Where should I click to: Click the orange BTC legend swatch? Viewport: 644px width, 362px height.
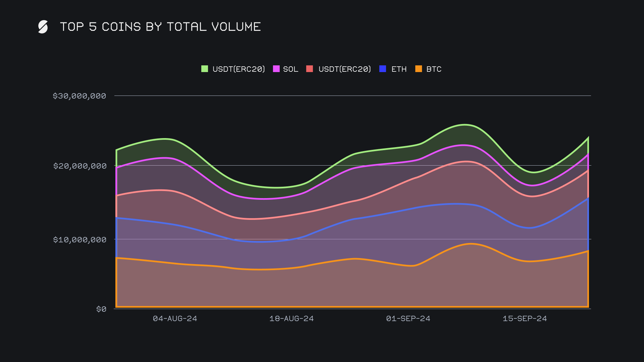(x=419, y=69)
